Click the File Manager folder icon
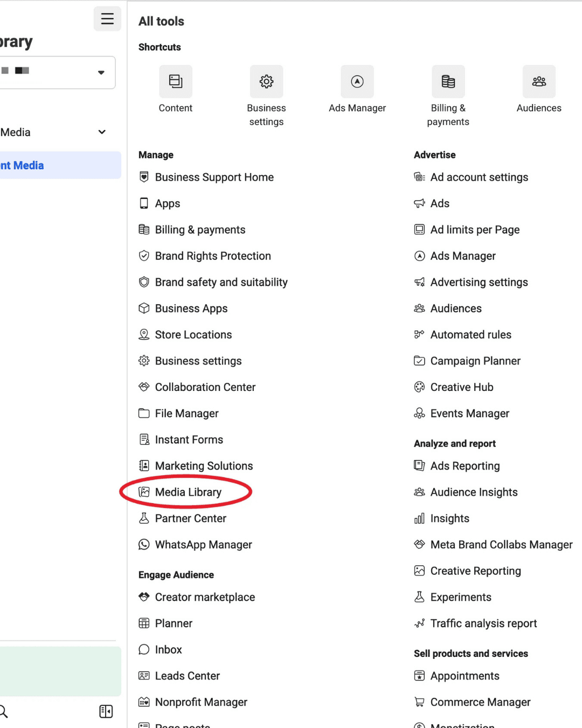This screenshot has height=728, width=582. [144, 413]
